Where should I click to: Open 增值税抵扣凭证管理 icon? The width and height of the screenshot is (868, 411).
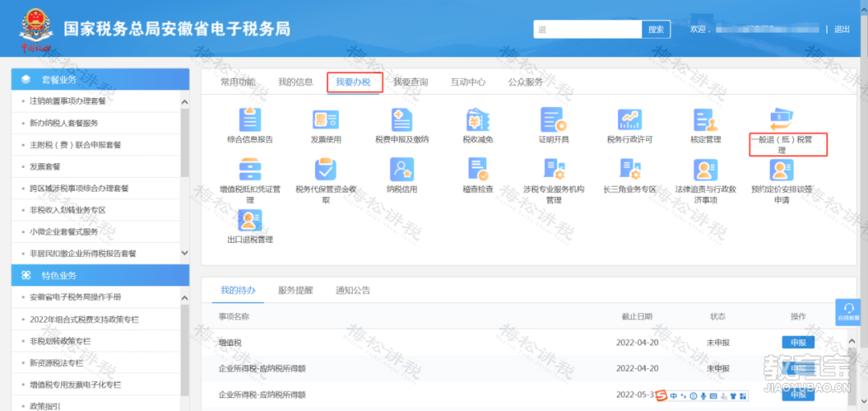pos(250,170)
